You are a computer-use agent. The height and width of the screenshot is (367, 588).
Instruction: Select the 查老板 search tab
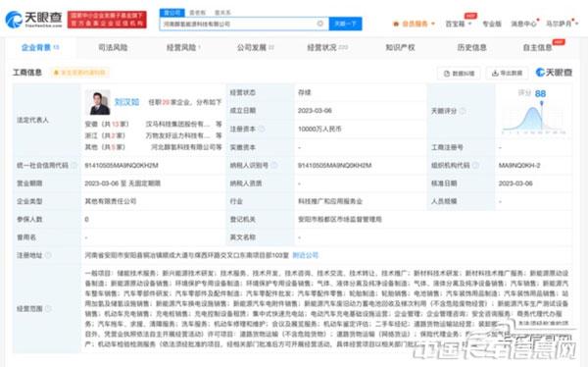[197, 13]
